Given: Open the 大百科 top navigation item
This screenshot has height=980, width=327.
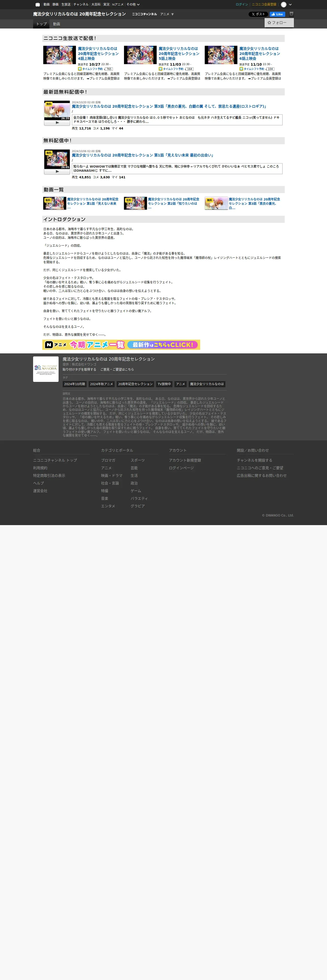Looking at the screenshot, I should tap(96, 5).
